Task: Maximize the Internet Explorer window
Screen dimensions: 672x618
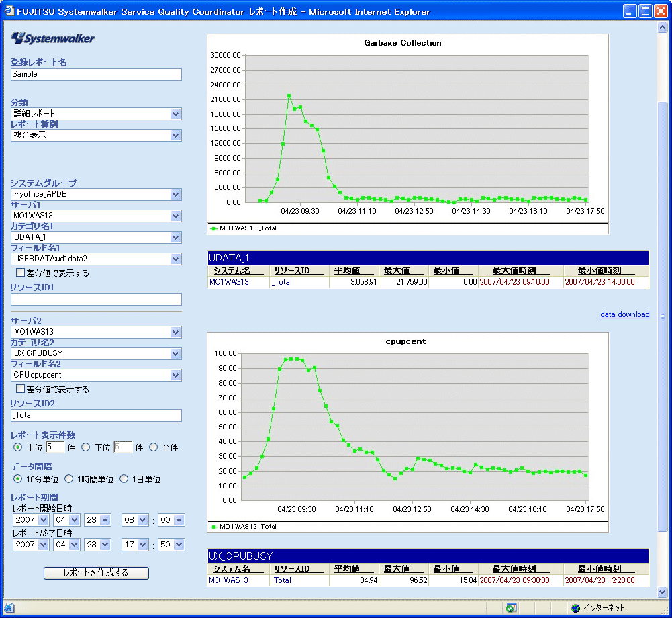Action: (645, 11)
